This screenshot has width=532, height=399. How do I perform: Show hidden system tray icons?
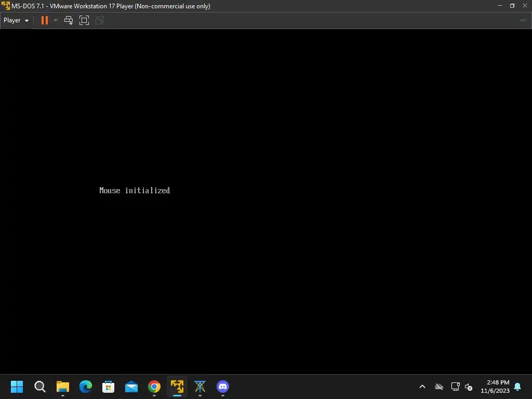tap(422, 387)
